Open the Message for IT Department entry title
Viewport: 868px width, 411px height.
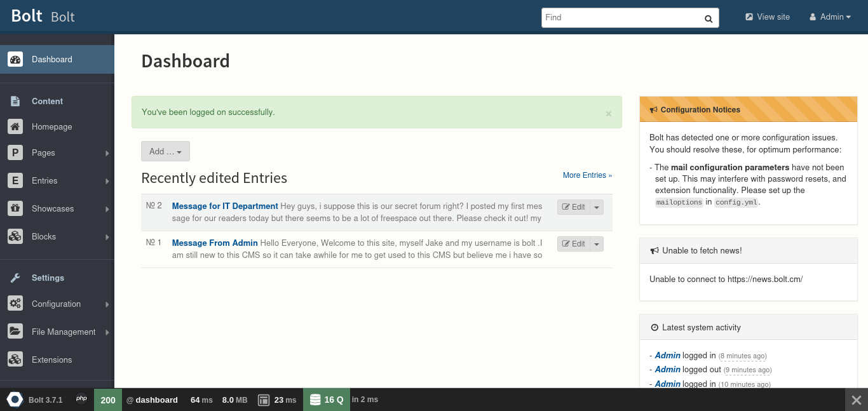coord(225,206)
